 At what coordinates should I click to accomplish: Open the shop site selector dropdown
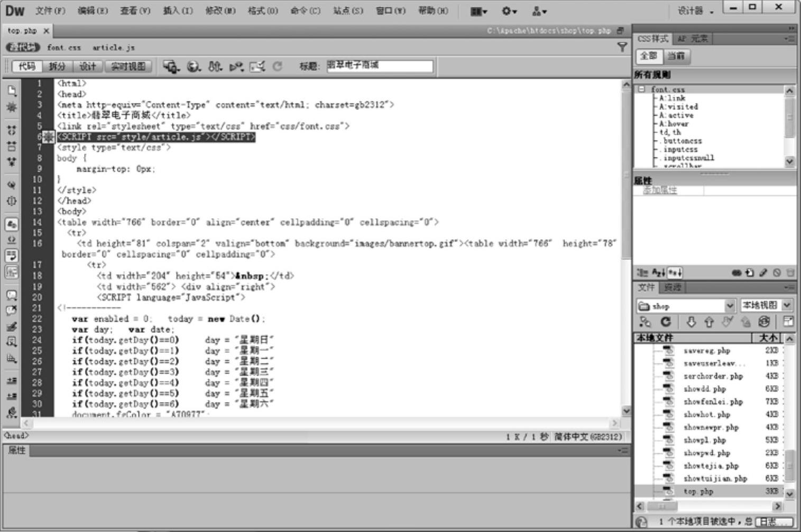[x=686, y=306]
